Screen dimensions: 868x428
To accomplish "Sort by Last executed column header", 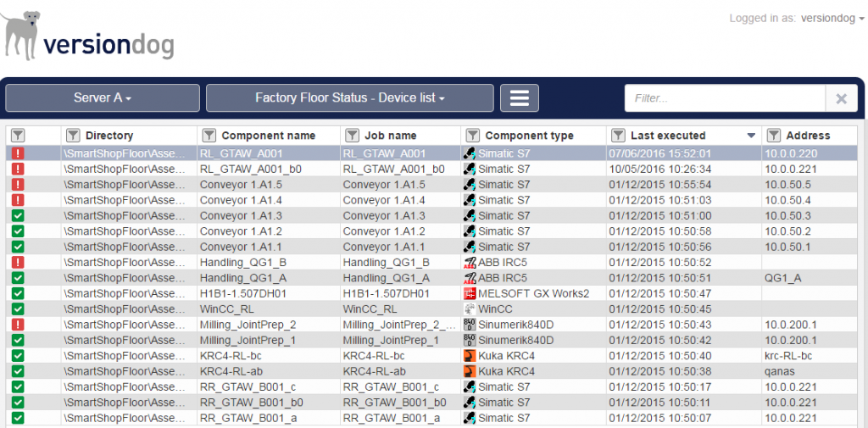I will pyautogui.click(x=668, y=136).
